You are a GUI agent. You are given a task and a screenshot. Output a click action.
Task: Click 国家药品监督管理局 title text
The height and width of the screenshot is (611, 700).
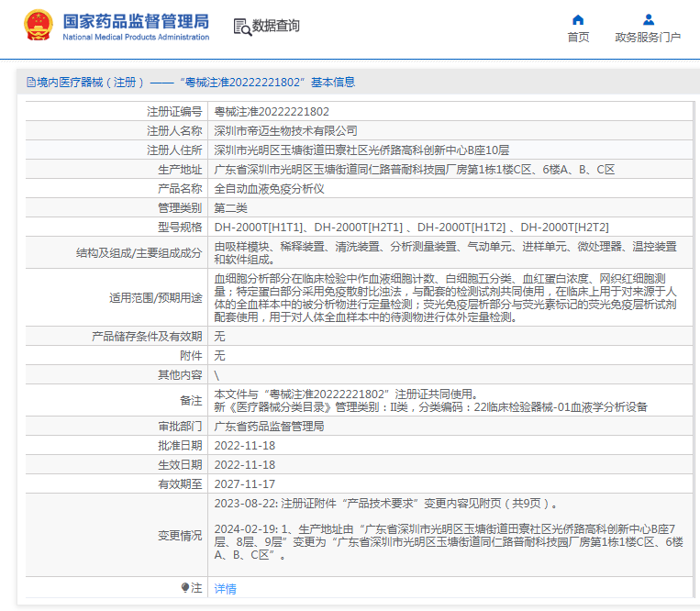click(136, 21)
